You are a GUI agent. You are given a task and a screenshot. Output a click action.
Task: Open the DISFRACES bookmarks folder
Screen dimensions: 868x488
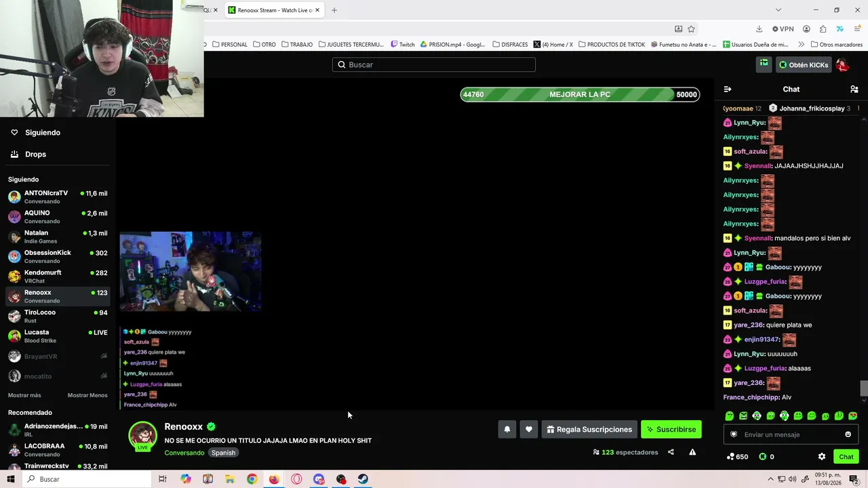(510, 45)
